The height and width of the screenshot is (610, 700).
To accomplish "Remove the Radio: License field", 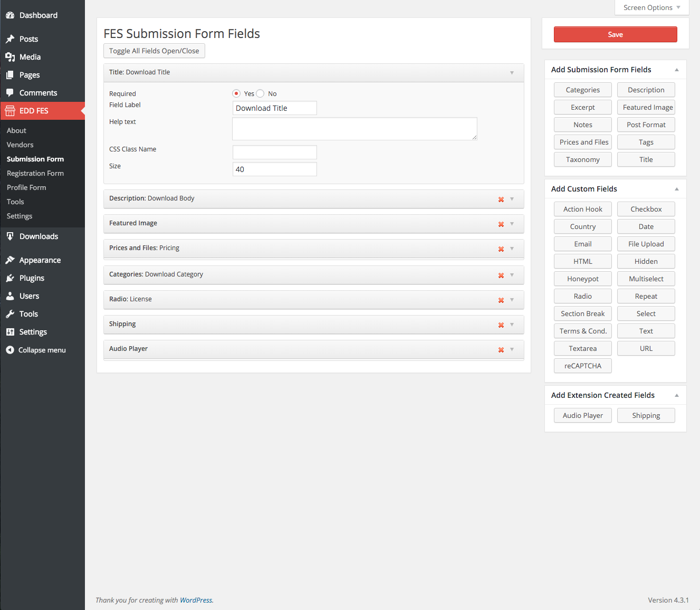I will (501, 300).
